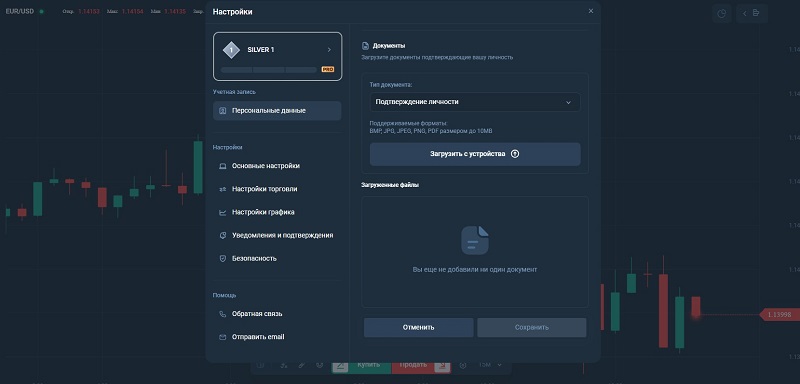The height and width of the screenshot is (384, 800).
Task: Expand the SILVER 1 status chevron
Action: pos(329,50)
